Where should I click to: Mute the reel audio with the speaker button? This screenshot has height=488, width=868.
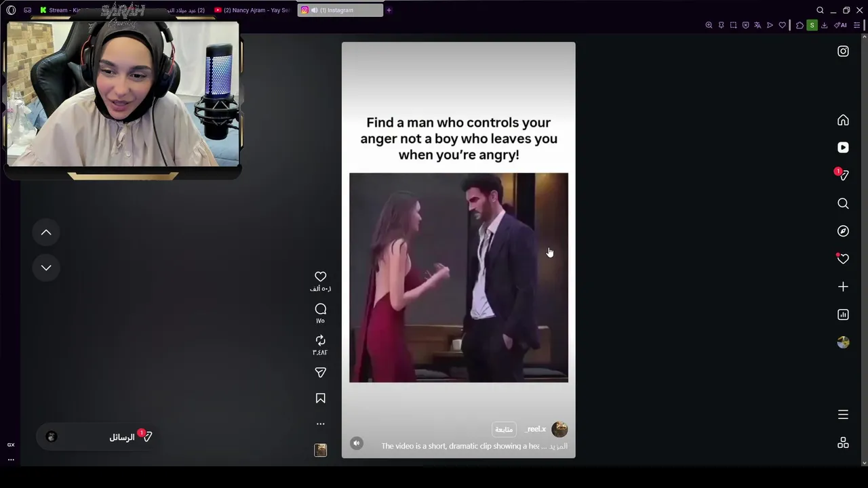pos(357,443)
